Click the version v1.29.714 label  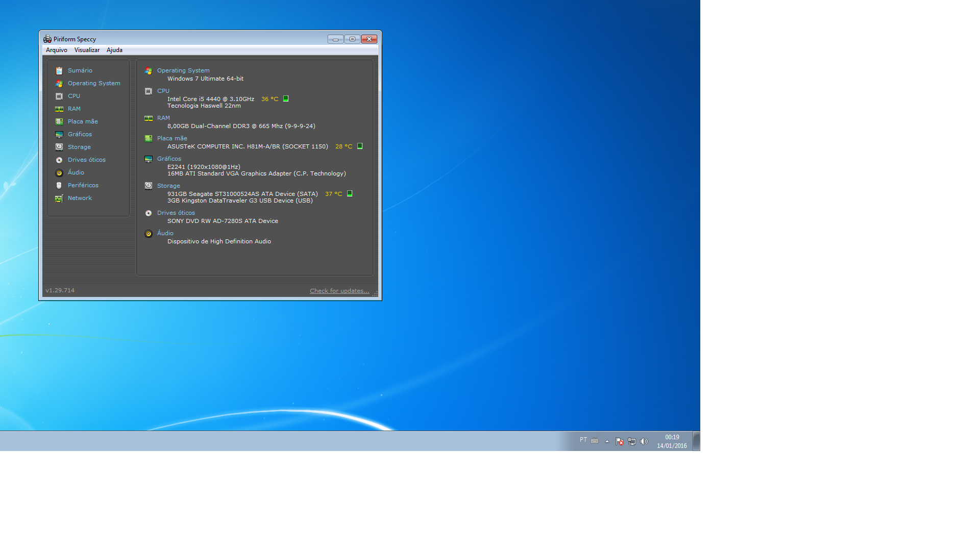point(60,290)
